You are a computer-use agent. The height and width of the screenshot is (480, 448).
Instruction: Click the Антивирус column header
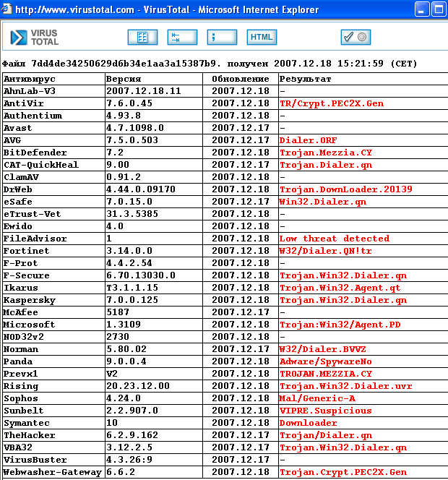coord(30,79)
